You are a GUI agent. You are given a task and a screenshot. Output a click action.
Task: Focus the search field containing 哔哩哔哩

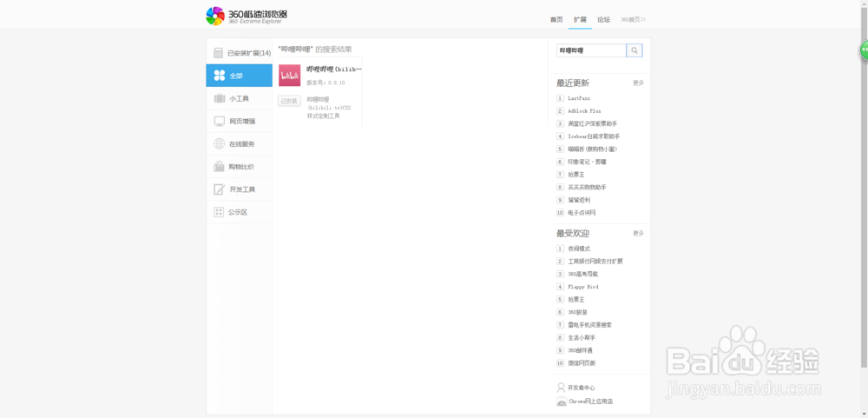pyautogui.click(x=591, y=50)
